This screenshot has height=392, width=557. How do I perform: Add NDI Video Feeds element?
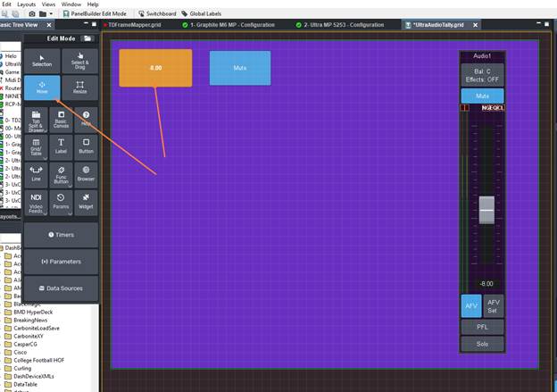pos(36,203)
